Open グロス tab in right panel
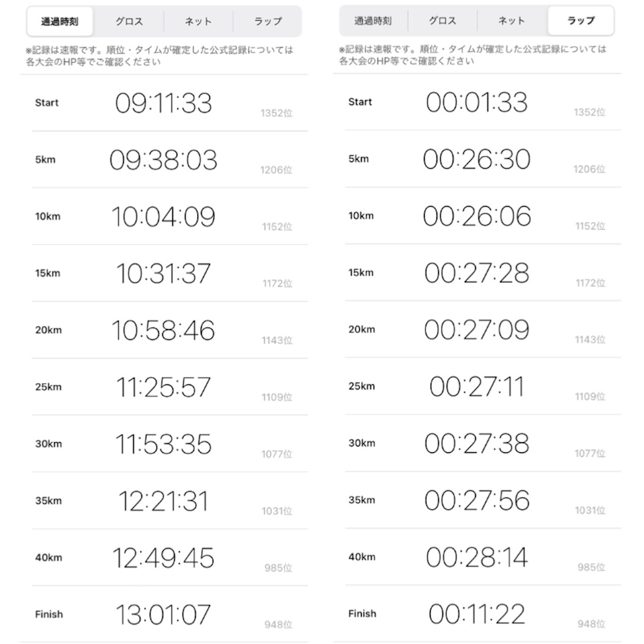 (x=442, y=21)
